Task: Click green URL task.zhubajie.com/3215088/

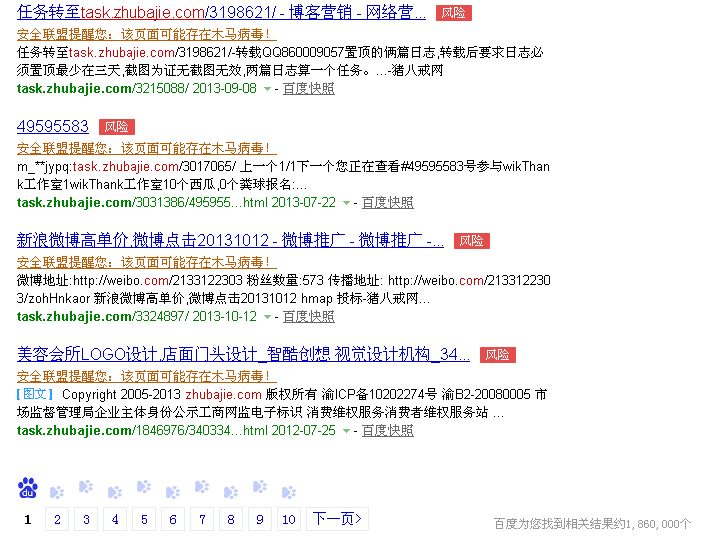Action: pos(102,88)
